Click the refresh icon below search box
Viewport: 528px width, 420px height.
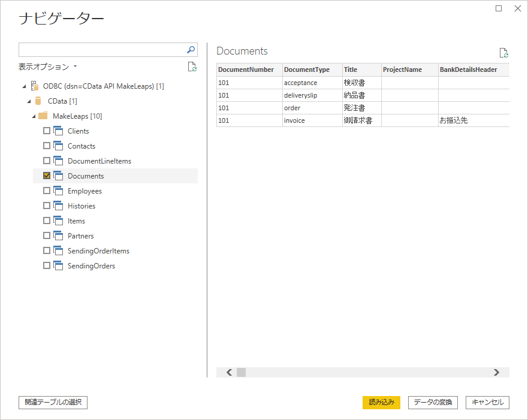click(x=192, y=67)
